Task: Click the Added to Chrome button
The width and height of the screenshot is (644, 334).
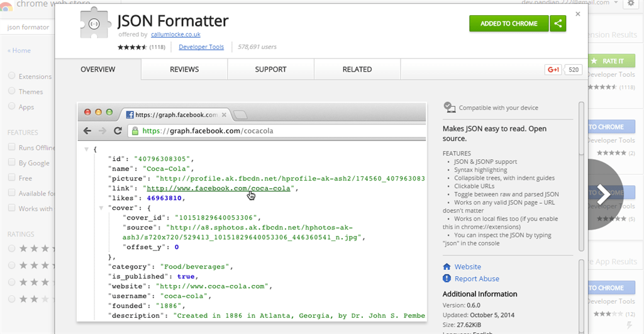Action: click(x=509, y=23)
